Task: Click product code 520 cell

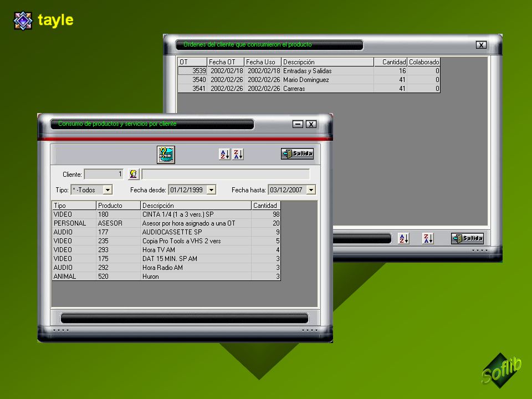Action: tap(118, 276)
